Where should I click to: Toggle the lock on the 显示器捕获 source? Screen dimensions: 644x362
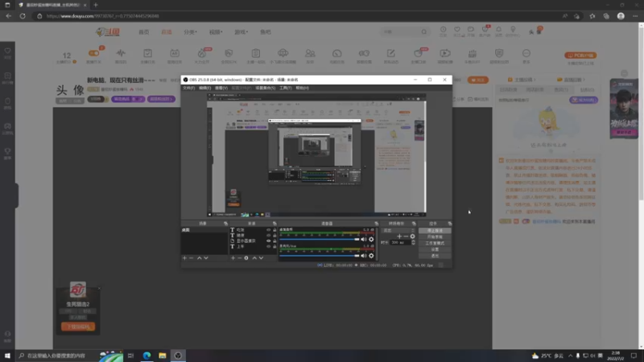(x=275, y=241)
